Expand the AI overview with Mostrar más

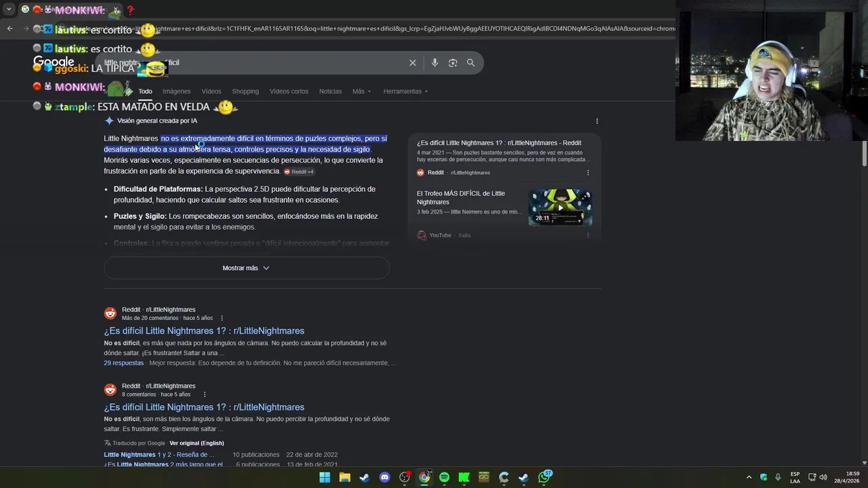pos(246,268)
